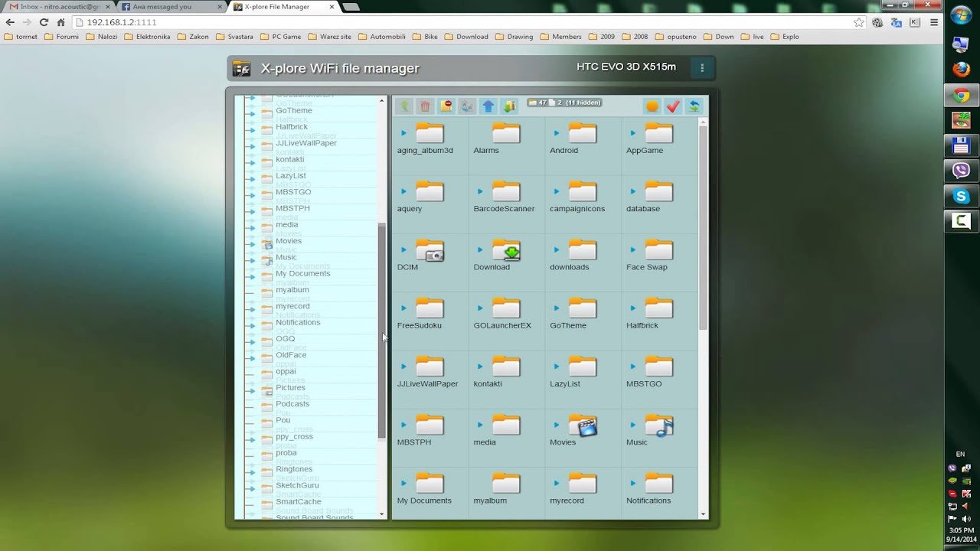
Task: Click the folder with red stop sign icon
Action: click(446, 106)
